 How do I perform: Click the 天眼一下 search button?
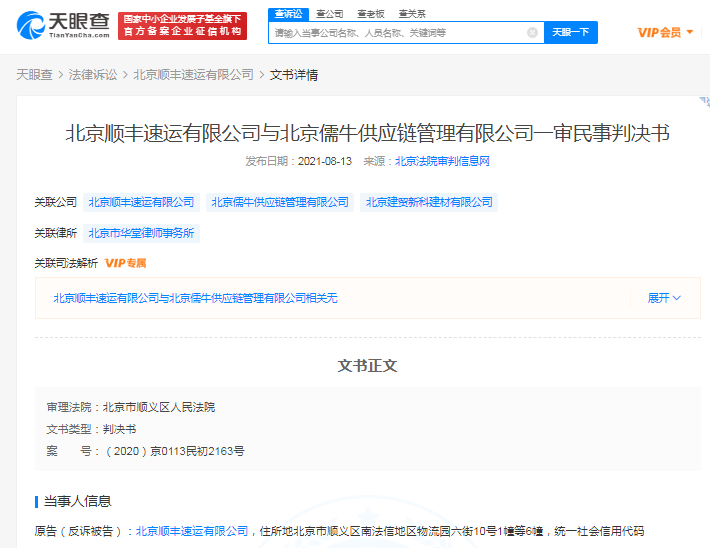coord(571,33)
